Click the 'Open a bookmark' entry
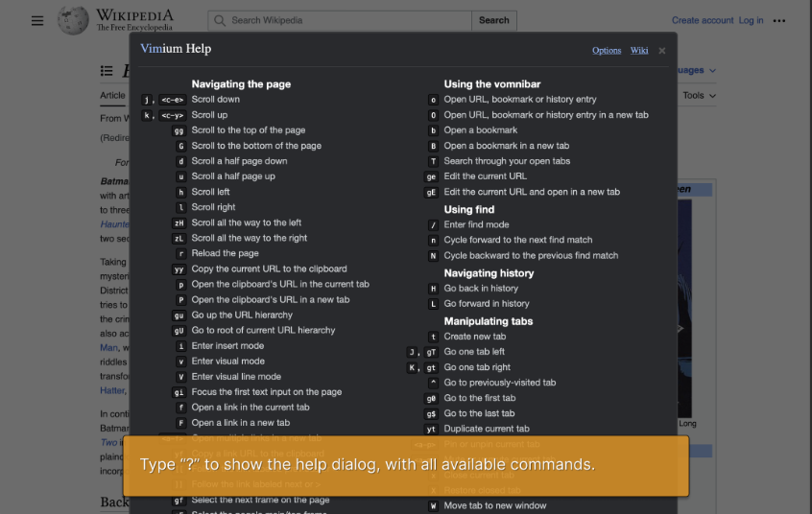This screenshot has width=812, height=514. coord(481,130)
